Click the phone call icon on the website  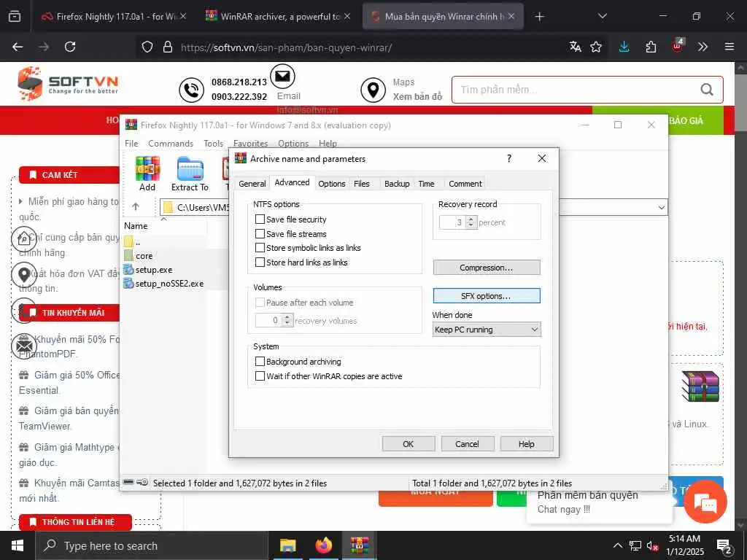point(191,90)
